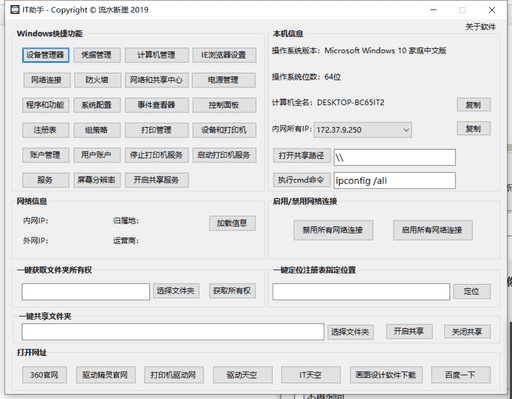Click 启用所有网络连接 button
The width and height of the screenshot is (512, 399).
tap(432, 230)
